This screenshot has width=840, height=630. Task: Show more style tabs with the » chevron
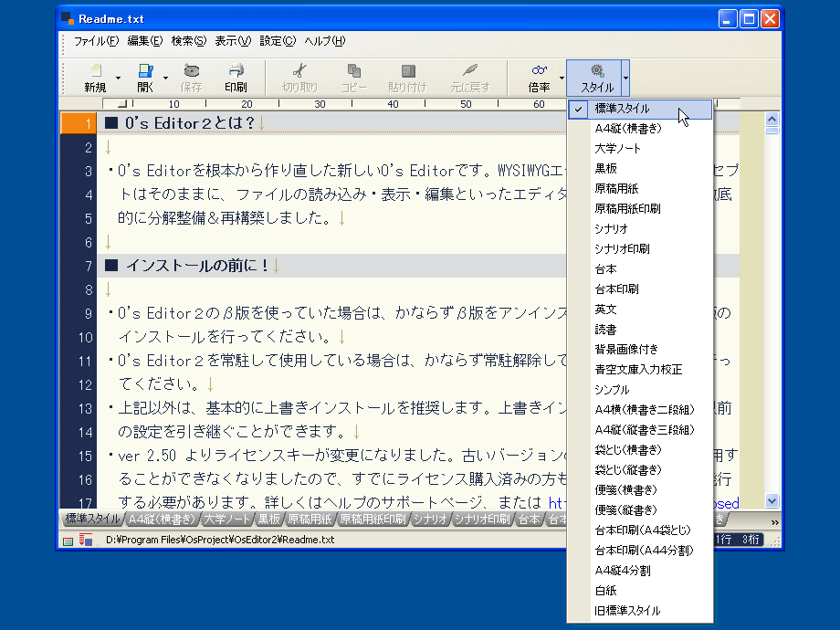pyautogui.click(x=774, y=521)
